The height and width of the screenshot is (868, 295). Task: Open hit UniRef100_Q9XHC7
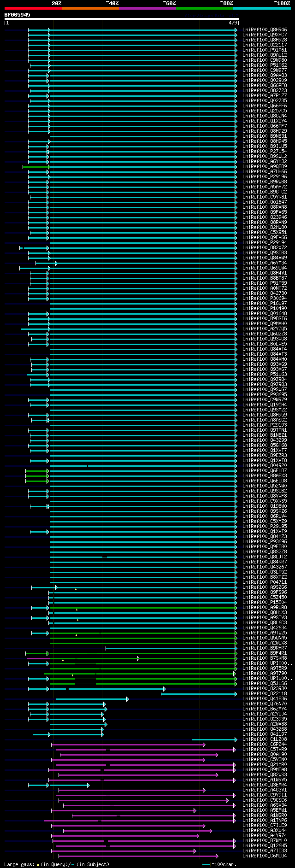click(x=265, y=35)
